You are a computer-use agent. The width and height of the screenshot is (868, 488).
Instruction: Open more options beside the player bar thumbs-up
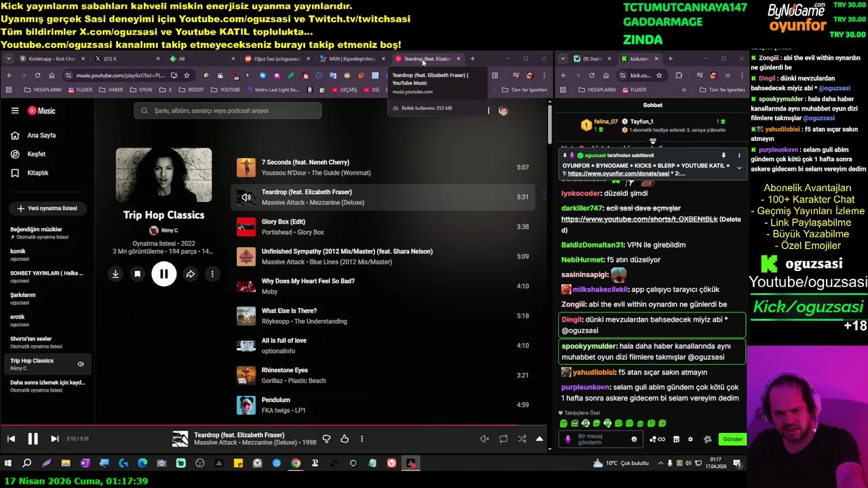click(362, 439)
